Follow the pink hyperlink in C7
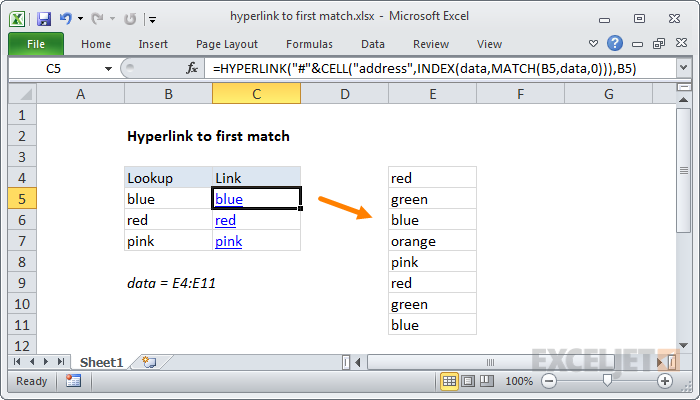This screenshot has width=700, height=400. [x=229, y=242]
